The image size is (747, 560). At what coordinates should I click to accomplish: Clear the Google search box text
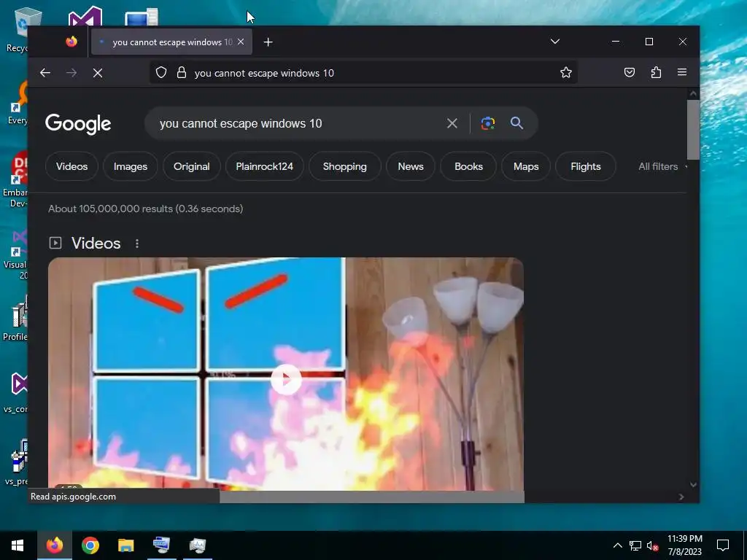pos(452,124)
